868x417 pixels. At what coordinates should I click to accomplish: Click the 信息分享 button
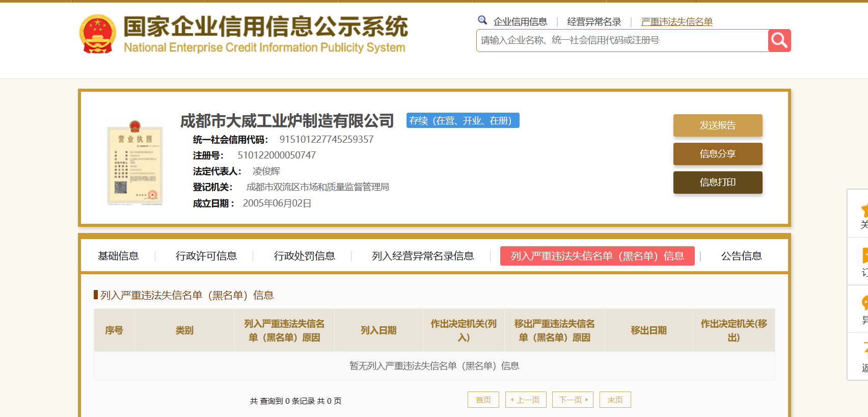point(718,154)
